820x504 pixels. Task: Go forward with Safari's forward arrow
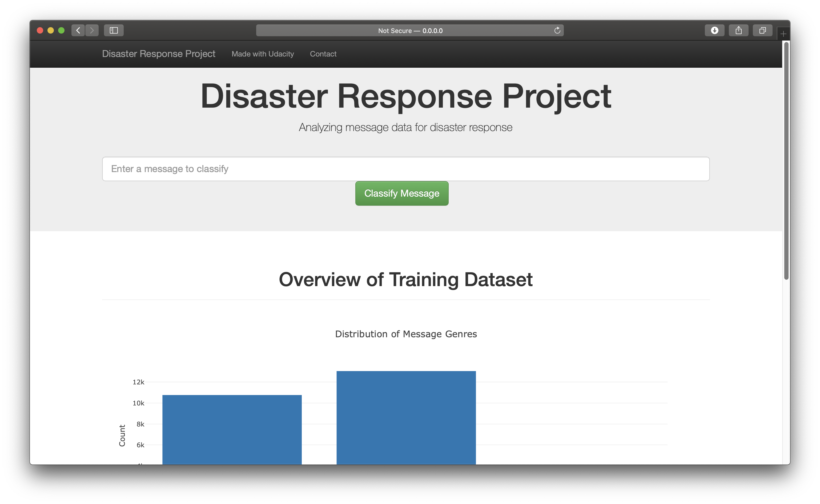92,30
